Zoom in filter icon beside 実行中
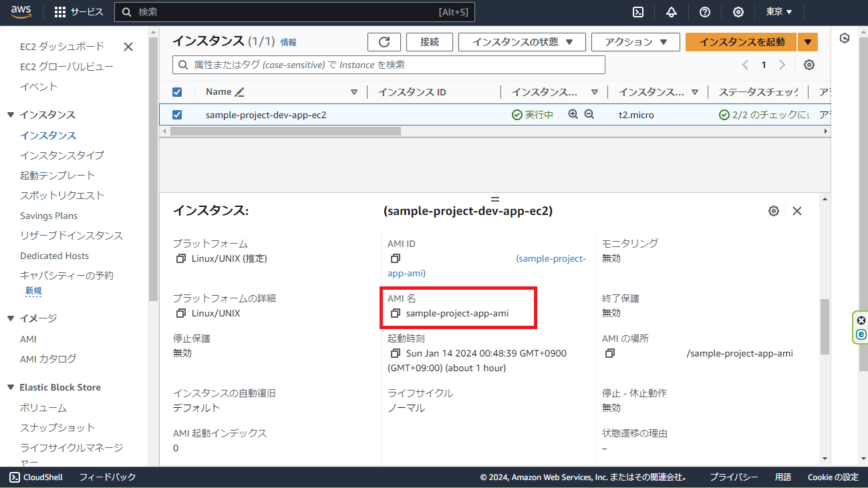 tap(573, 114)
